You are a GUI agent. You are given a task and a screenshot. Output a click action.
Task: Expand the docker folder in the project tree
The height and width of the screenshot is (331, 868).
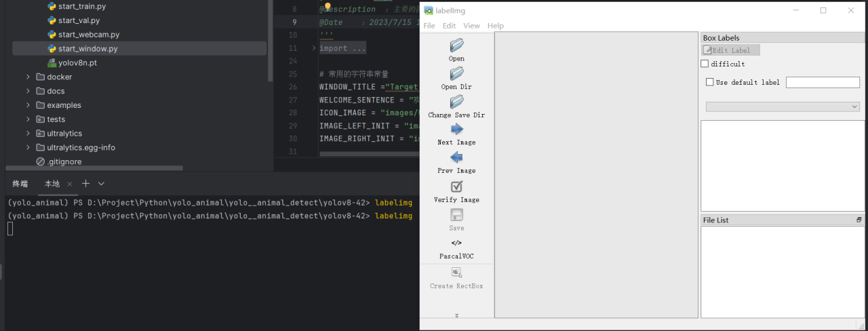pos(28,77)
